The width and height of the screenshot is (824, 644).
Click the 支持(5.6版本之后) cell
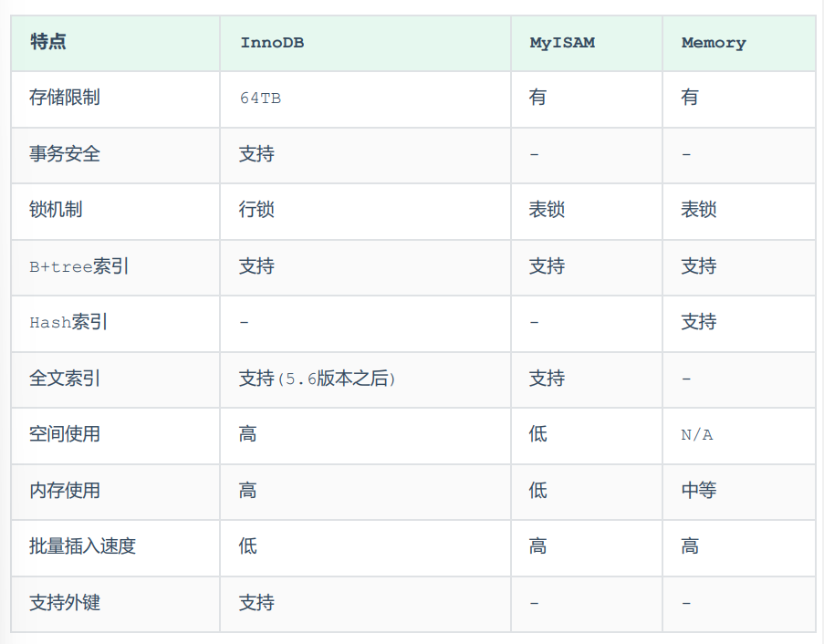[x=317, y=379]
